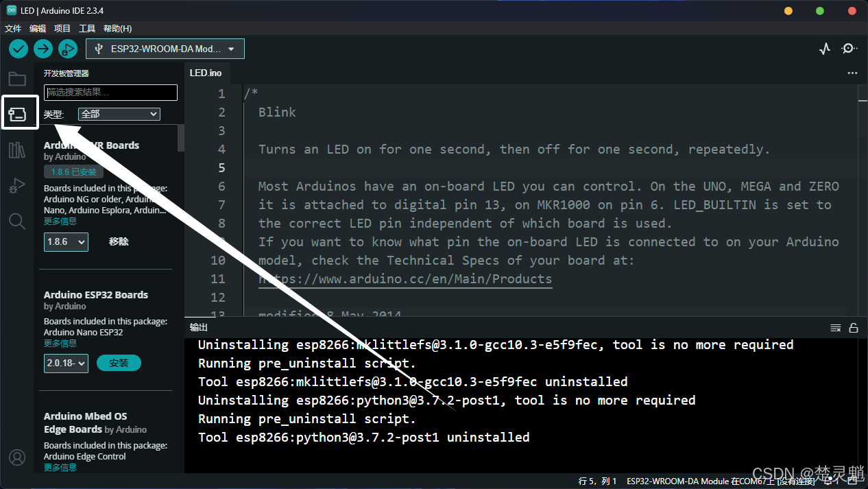Open the 编辑 menu

click(38, 29)
